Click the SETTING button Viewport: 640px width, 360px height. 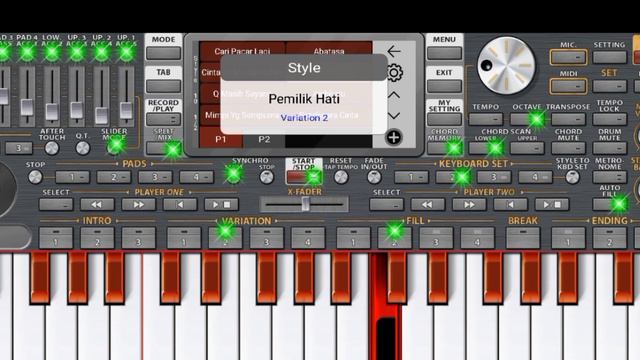[x=609, y=57]
